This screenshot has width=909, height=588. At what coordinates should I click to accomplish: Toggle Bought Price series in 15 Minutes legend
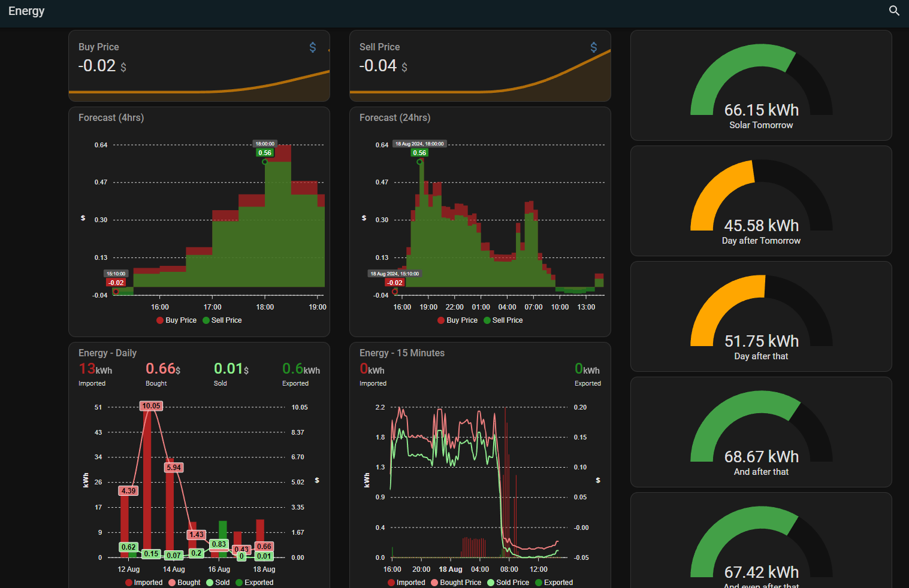(x=456, y=583)
